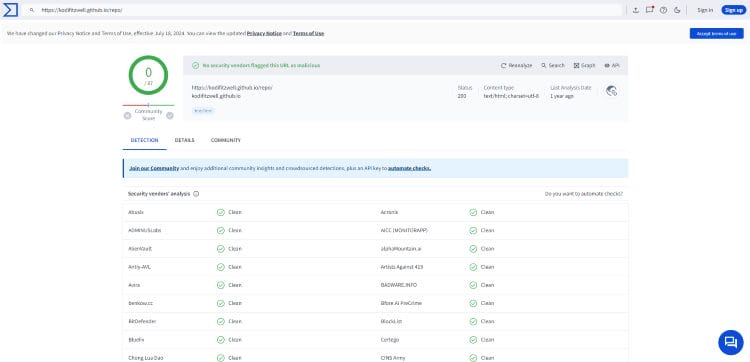
Task: Click the ADMINUSLabs vendor name
Action: point(144,230)
